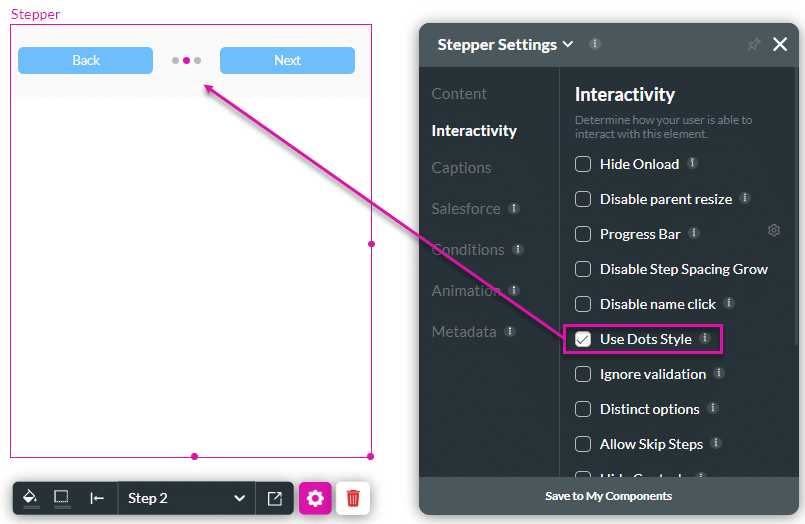Image resolution: width=805 pixels, height=524 pixels.
Task: Open the Step 2 selector dropdown
Action: pyautogui.click(x=186, y=498)
